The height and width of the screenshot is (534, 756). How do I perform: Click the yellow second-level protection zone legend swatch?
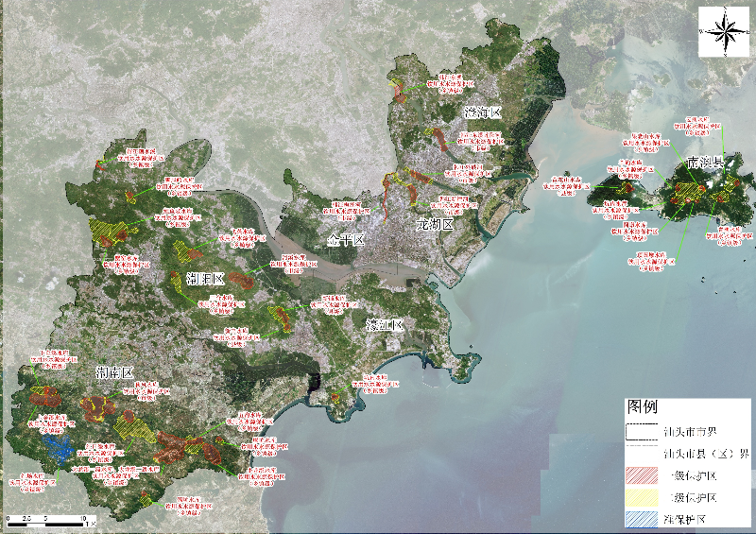pyautogui.click(x=642, y=497)
